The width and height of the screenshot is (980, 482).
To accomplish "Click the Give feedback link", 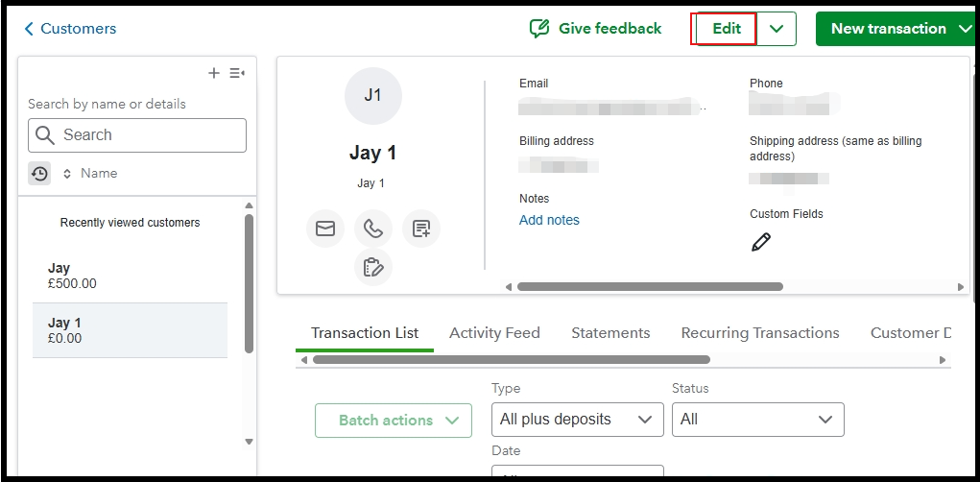I will click(x=610, y=29).
